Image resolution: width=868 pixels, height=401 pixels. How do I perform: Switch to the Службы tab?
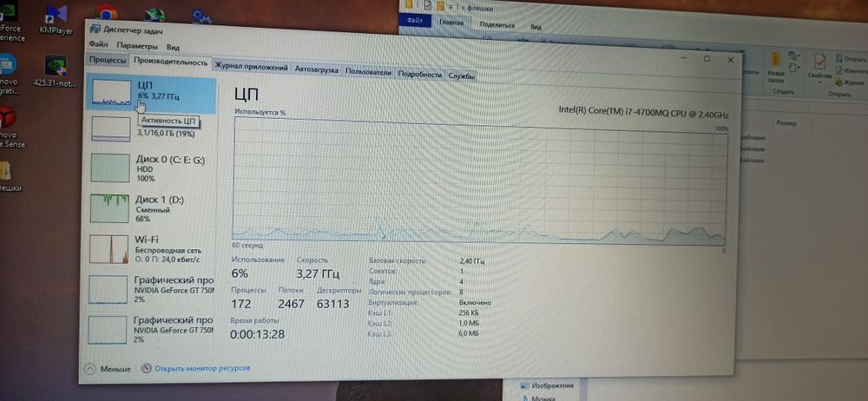point(461,76)
